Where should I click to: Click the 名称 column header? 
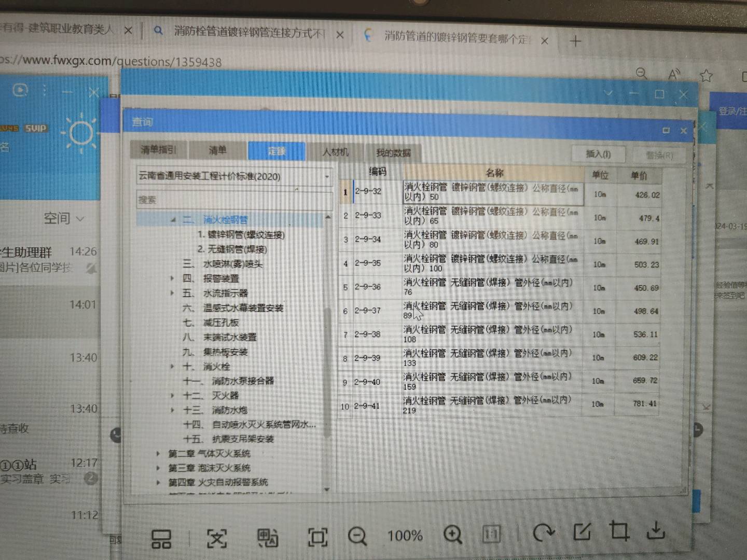tap(494, 173)
